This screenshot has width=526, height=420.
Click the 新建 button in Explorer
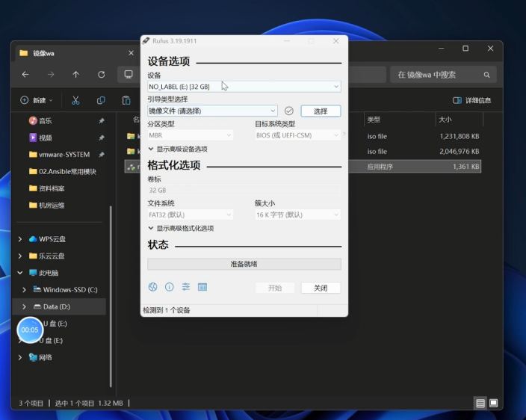point(37,100)
